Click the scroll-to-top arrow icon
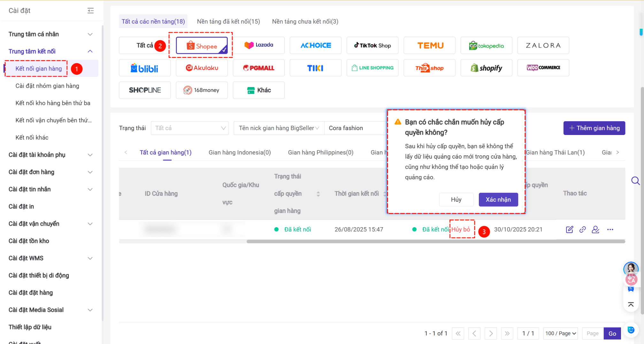This screenshot has height=344, width=644. pos(631,304)
